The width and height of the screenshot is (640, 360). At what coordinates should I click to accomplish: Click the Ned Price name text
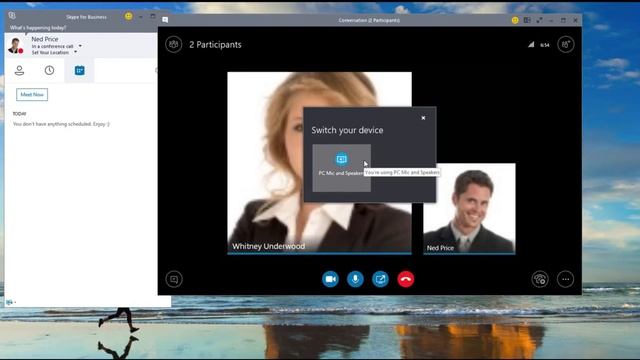(x=45, y=39)
